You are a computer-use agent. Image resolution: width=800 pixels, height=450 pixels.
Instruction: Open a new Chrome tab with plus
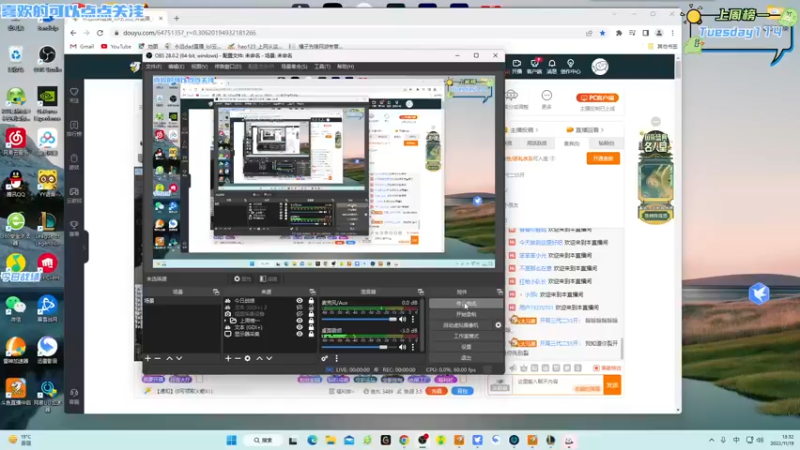tap(177, 18)
